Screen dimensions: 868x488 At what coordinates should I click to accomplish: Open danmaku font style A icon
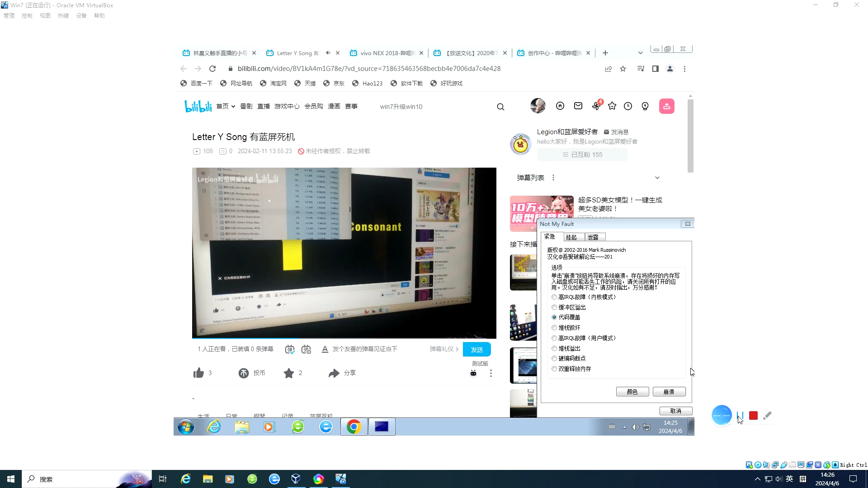[325, 349]
